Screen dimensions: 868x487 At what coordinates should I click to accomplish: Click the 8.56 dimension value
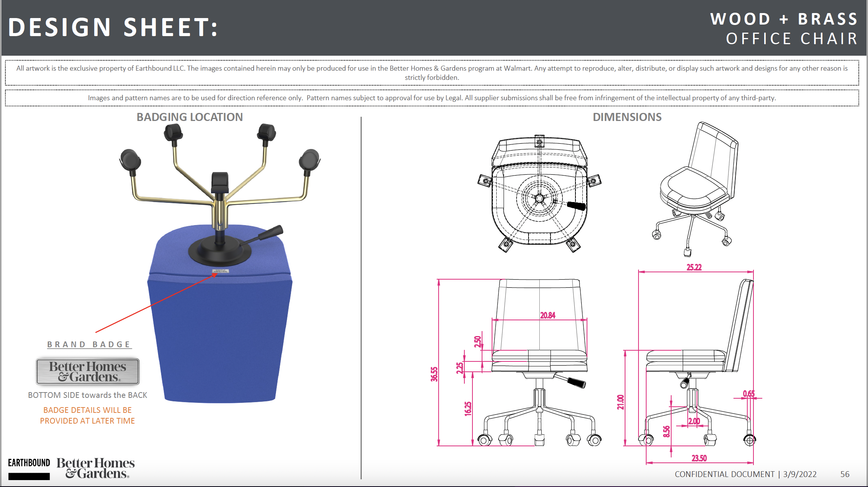pos(667,431)
